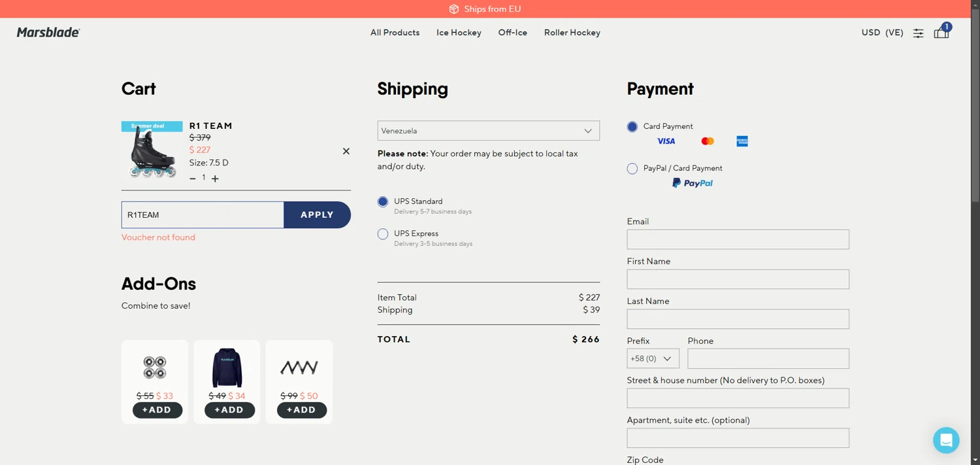Screen dimensions: 980x465
Task: Click the zigzag laces add-on image
Action: pyautogui.click(x=299, y=368)
